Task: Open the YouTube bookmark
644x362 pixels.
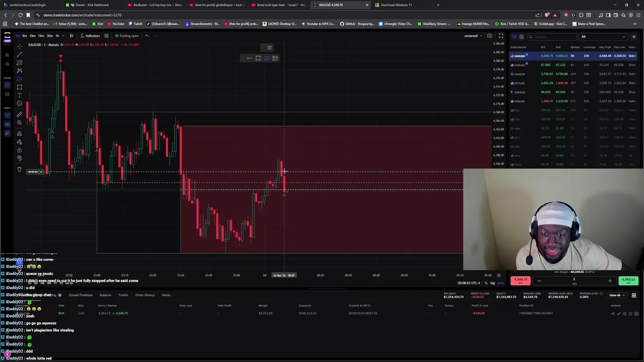Action: 116,24
